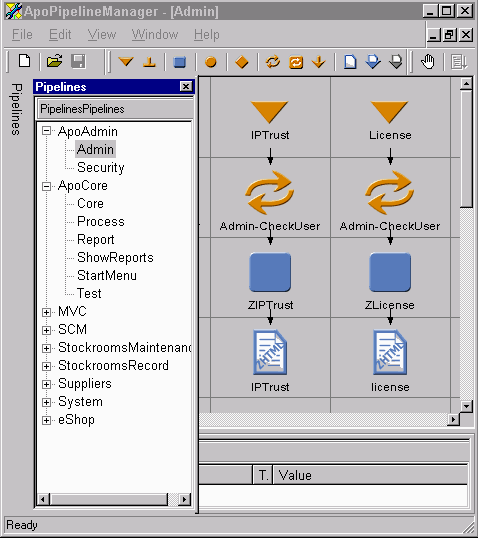This screenshot has width=478, height=538.
Task: Open the Help menu
Action: (x=207, y=35)
